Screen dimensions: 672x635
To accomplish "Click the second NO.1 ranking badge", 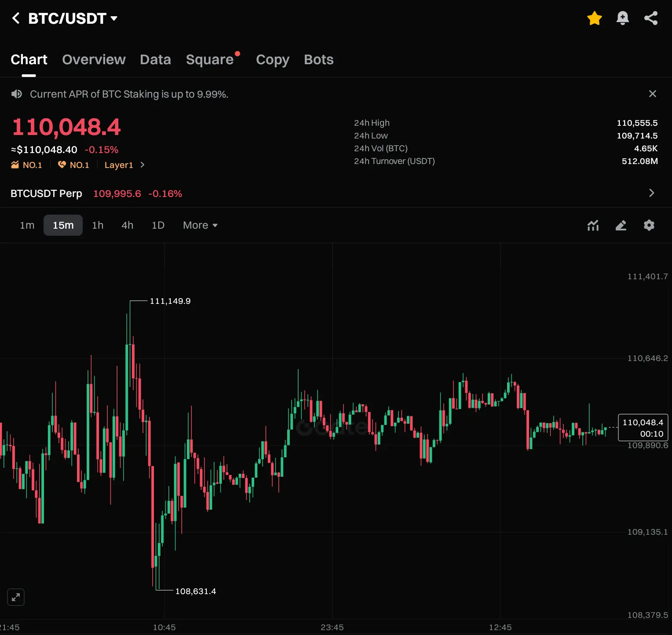I will click(73, 165).
